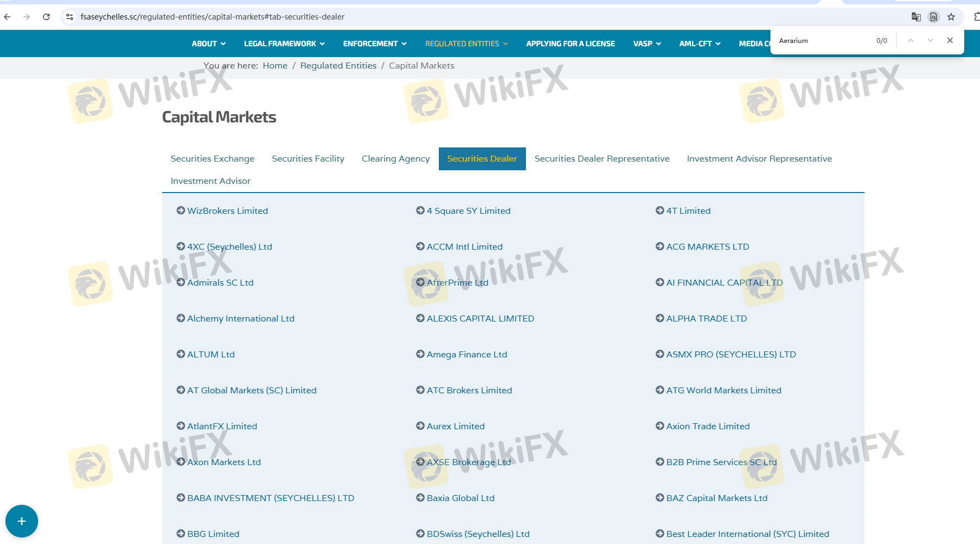Switch to Investment Advisor Representative tab
The width and height of the screenshot is (980, 544).
coord(759,159)
